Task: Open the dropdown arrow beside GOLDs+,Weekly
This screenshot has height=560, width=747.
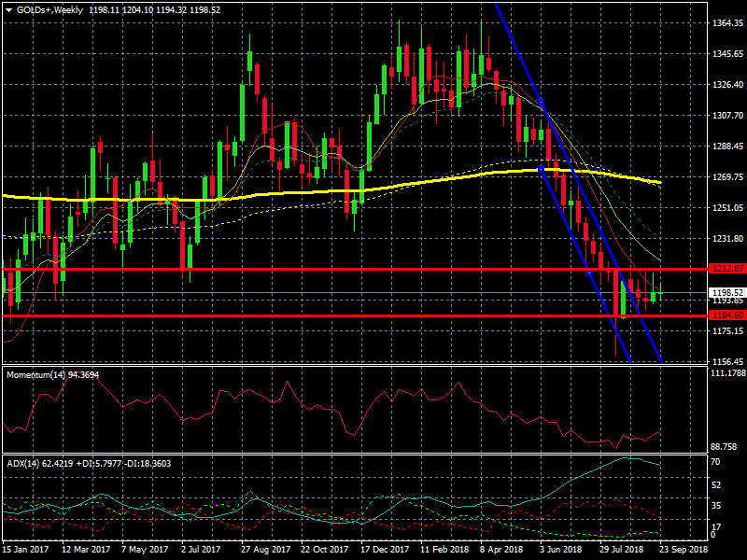Action: [8, 9]
